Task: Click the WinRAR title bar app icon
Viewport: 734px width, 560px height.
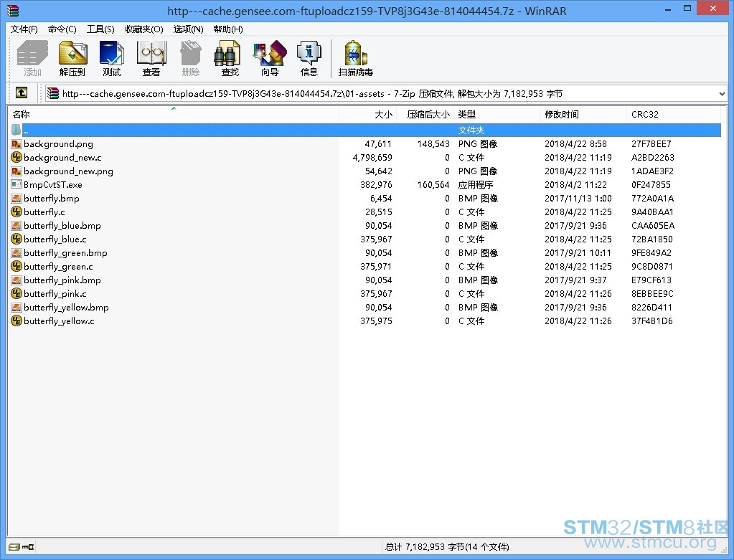Action: [12, 10]
